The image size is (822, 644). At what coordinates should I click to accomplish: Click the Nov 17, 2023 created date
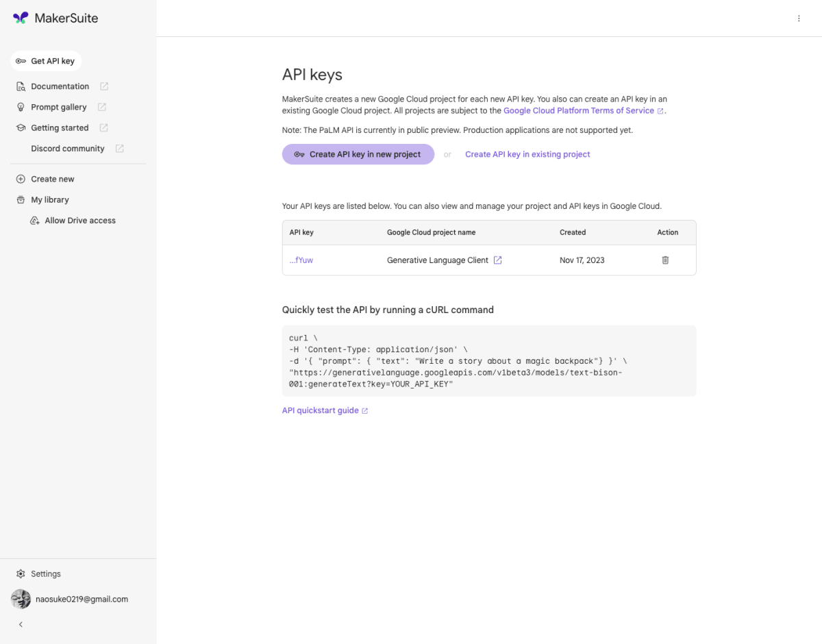[x=582, y=260]
